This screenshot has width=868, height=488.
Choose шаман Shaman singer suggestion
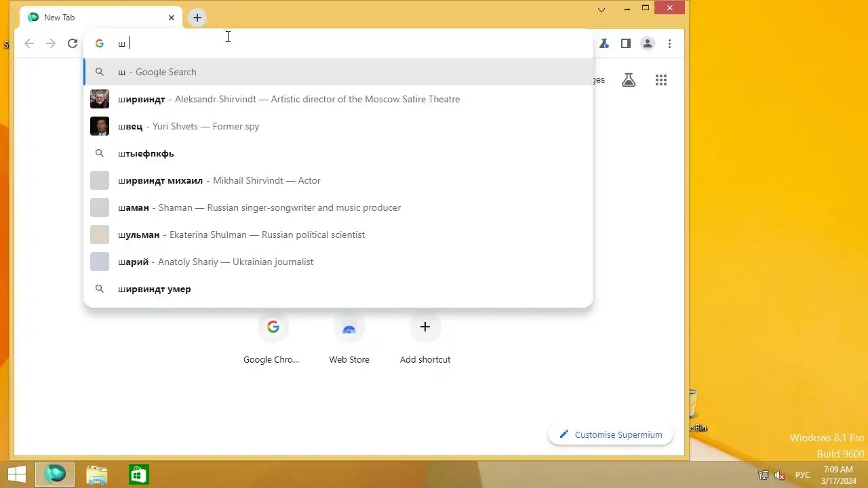pyautogui.click(x=338, y=207)
